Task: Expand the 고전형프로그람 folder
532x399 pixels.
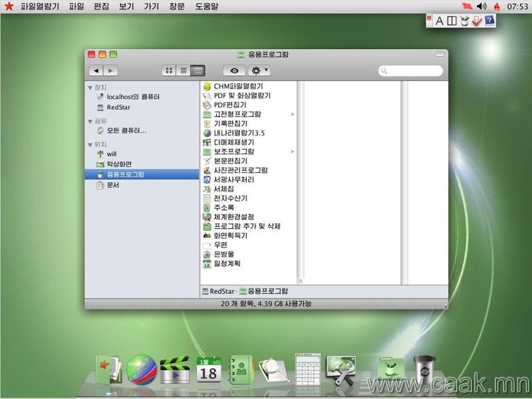Action: tap(293, 114)
